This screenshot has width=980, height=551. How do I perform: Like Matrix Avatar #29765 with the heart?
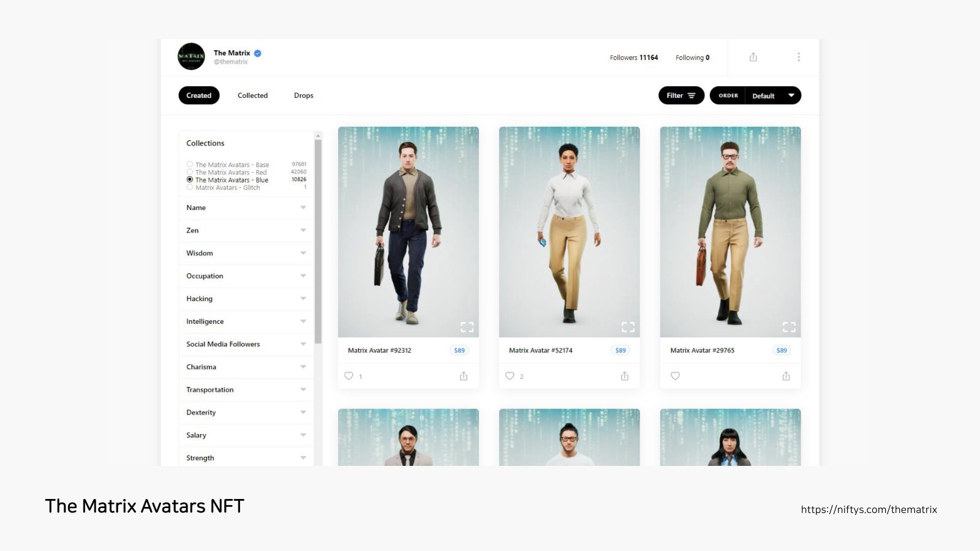click(675, 376)
